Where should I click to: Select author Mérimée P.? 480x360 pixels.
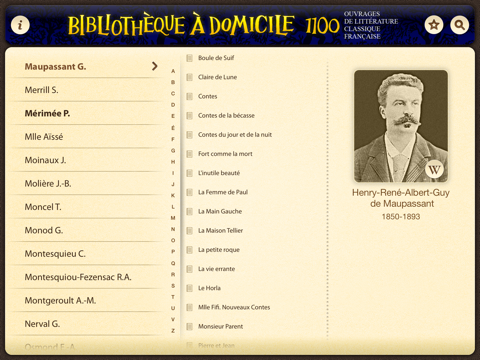click(x=86, y=113)
